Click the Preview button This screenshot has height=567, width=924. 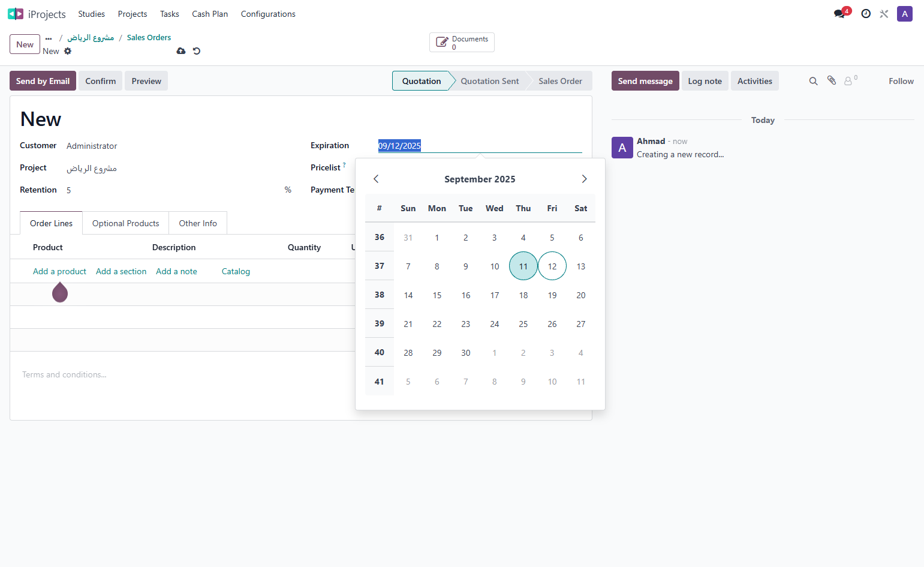click(146, 81)
